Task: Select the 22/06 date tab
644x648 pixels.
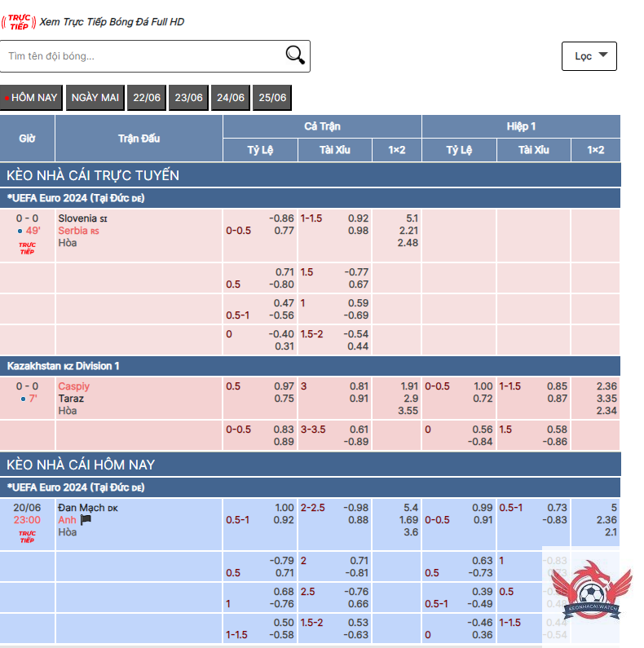Action: 147,98
